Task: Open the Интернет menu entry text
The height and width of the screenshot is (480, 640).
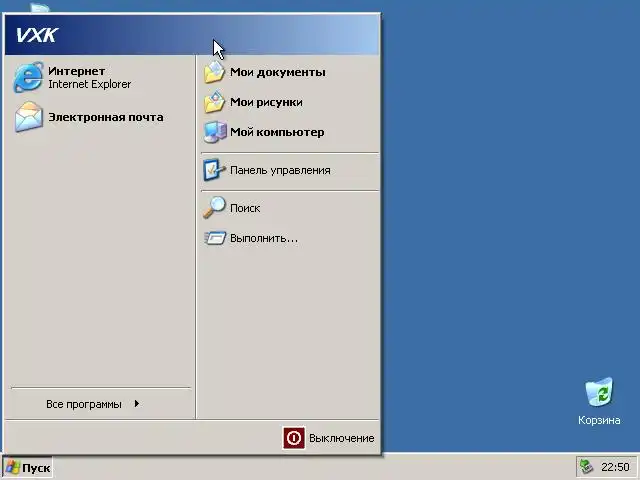Action: click(76, 71)
